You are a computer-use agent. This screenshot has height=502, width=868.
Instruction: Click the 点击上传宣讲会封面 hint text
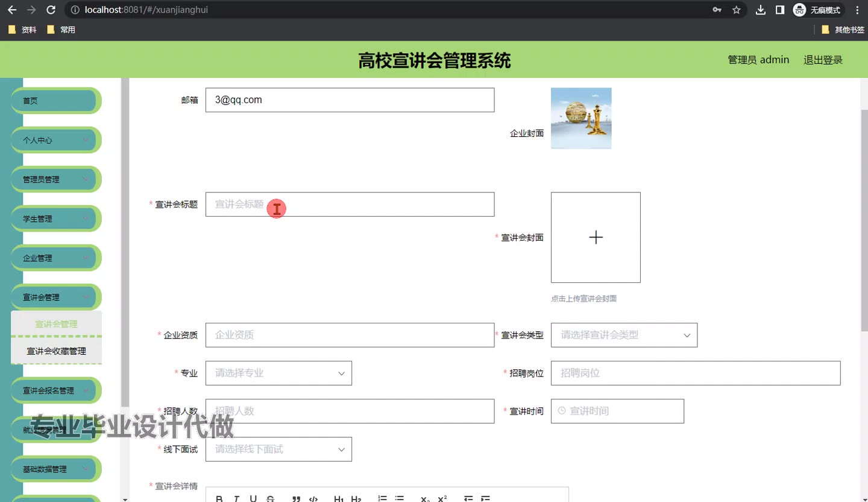click(x=583, y=299)
